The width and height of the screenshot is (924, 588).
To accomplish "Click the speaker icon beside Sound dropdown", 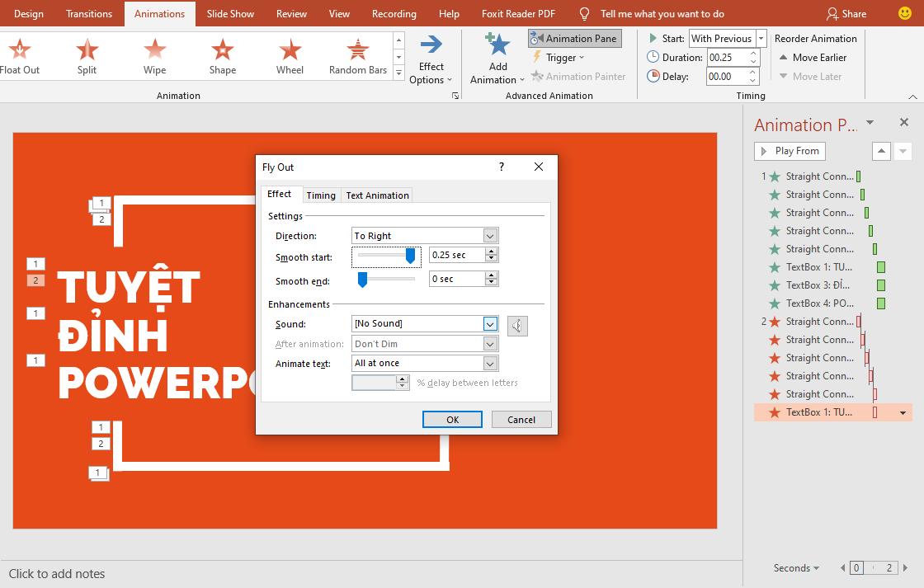I will tap(516, 325).
